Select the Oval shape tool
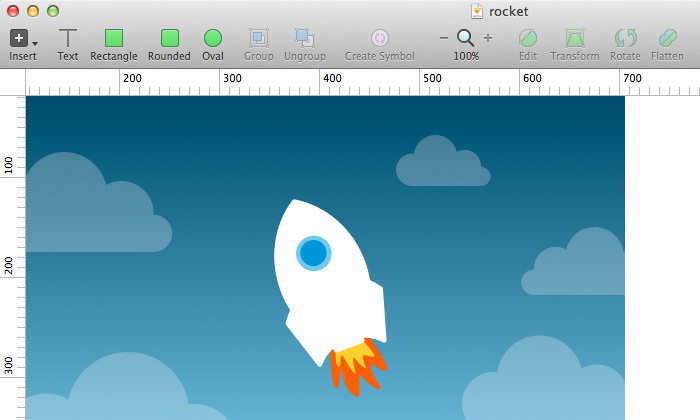Screen dimensions: 700x420 point(213,39)
